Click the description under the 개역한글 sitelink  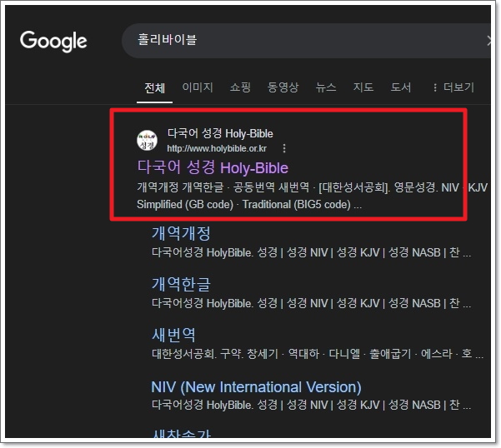[x=311, y=303]
